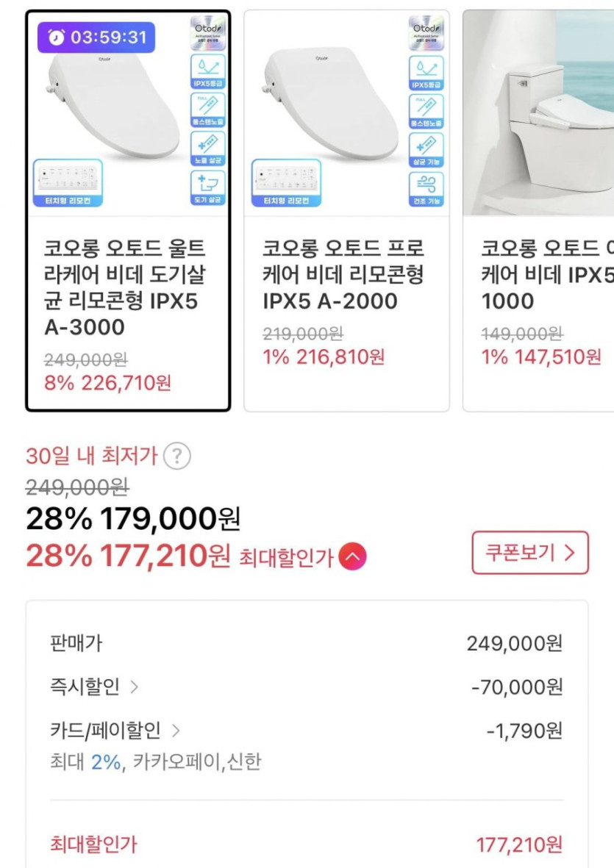Viewport: 614px width, 868px height.
Task: Click the Otod brand badge on the A-3000 card
Action: click(x=207, y=34)
